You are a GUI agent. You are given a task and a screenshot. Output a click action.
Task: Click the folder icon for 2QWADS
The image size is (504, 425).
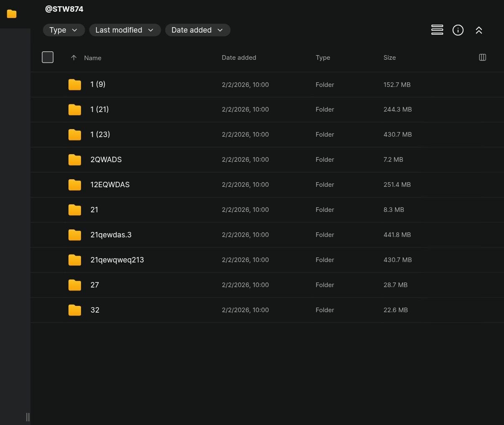point(75,160)
